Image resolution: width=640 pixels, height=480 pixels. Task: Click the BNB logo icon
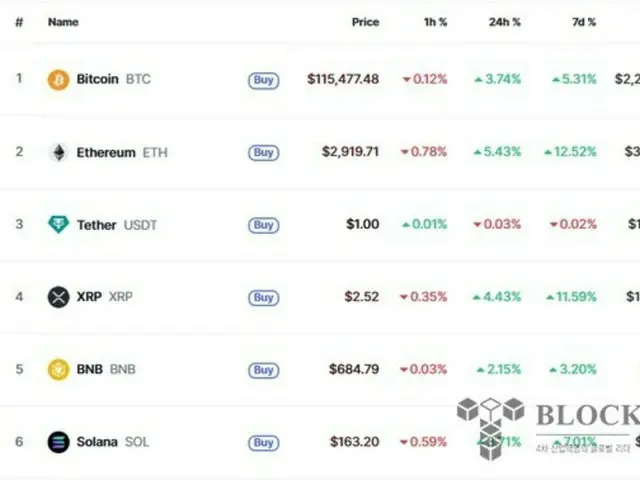58,369
